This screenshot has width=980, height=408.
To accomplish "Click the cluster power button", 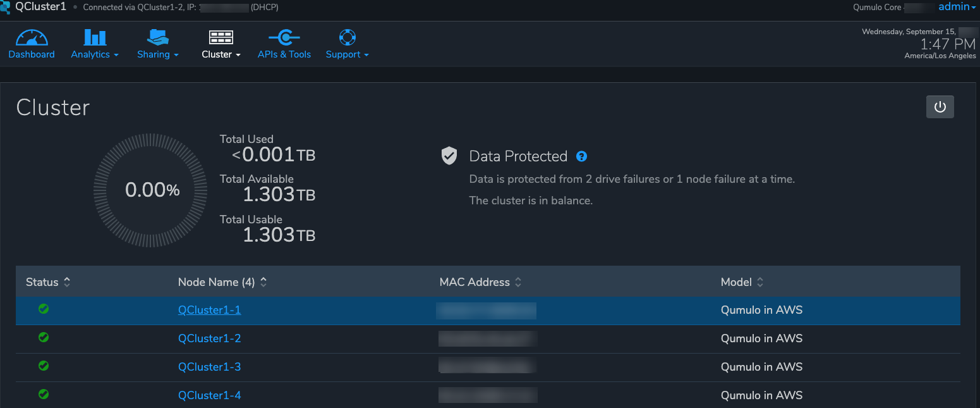I will tap(940, 107).
